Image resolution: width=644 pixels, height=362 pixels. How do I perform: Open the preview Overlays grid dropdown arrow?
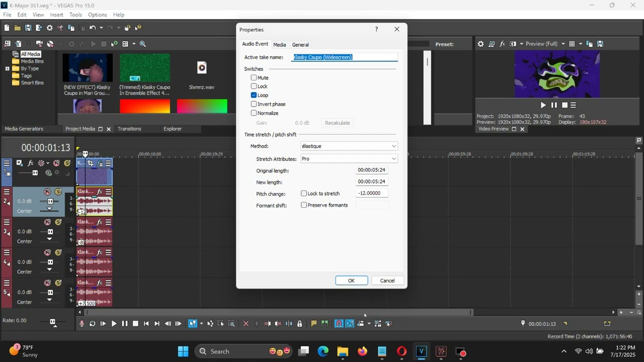[580, 44]
